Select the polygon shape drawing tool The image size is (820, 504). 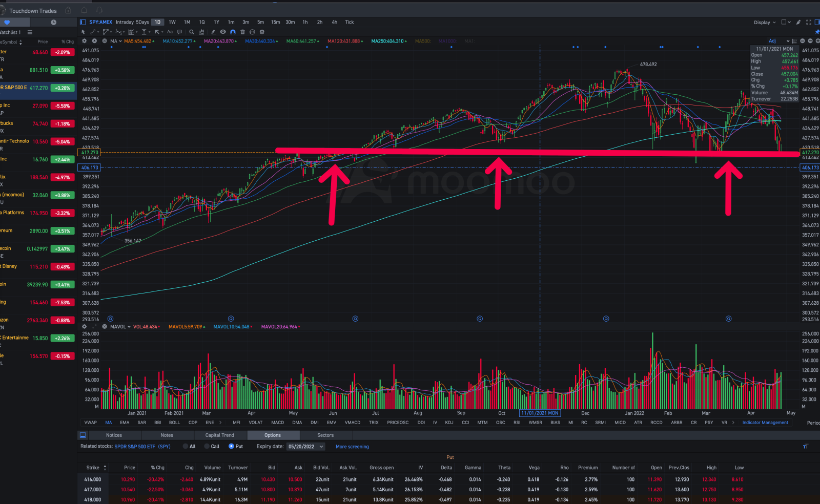(x=106, y=32)
